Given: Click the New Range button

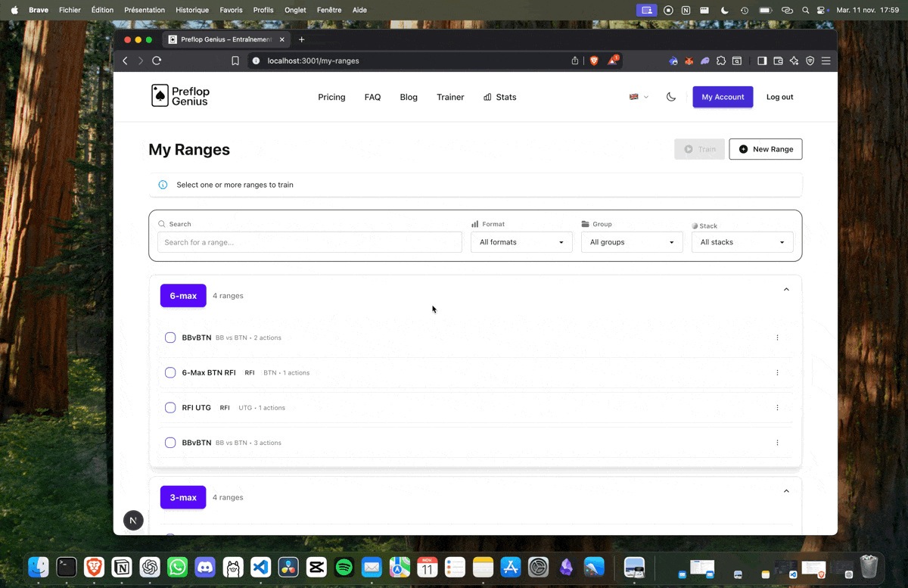Looking at the screenshot, I should tap(765, 149).
